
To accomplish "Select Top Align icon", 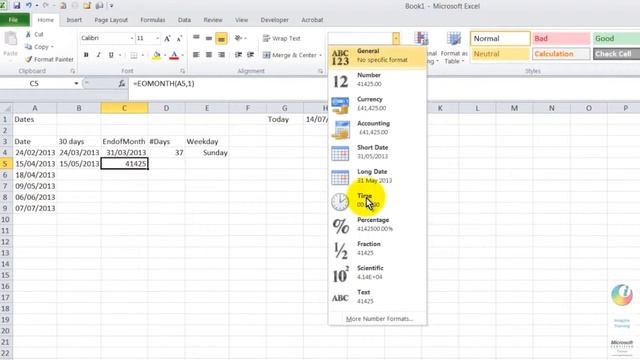I will point(196,38).
